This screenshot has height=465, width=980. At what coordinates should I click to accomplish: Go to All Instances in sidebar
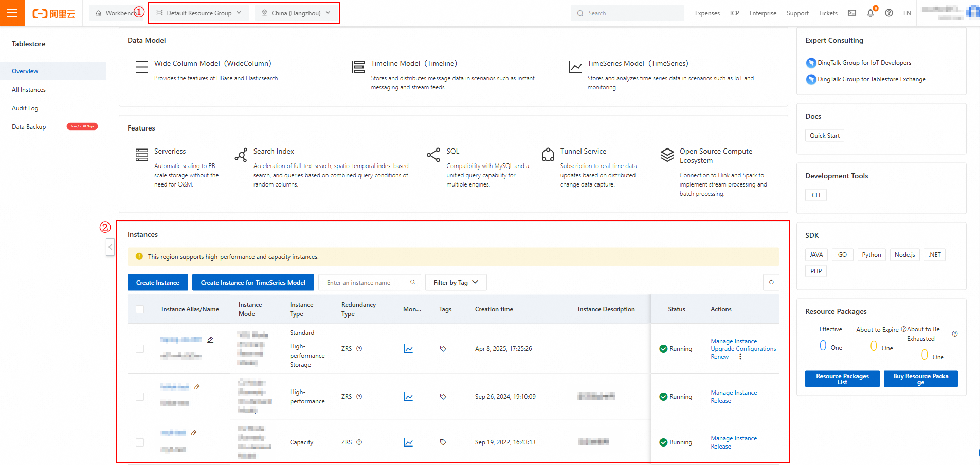coord(29,90)
